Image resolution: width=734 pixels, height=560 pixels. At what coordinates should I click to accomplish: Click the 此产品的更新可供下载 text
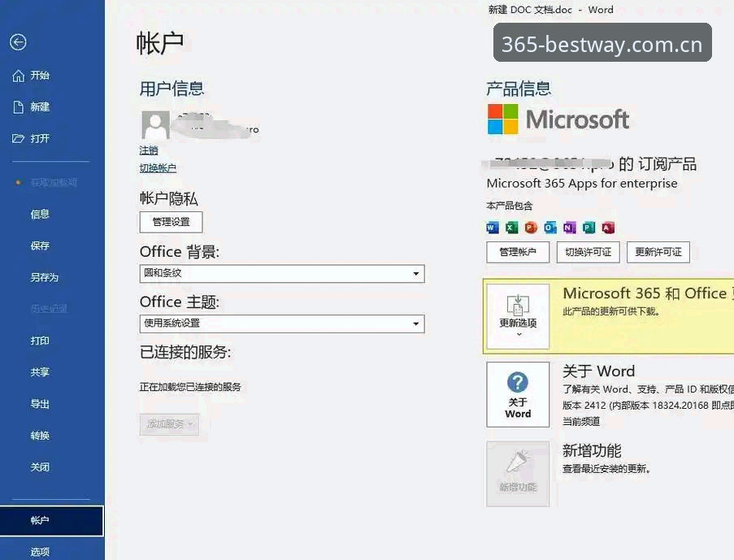[611, 312]
